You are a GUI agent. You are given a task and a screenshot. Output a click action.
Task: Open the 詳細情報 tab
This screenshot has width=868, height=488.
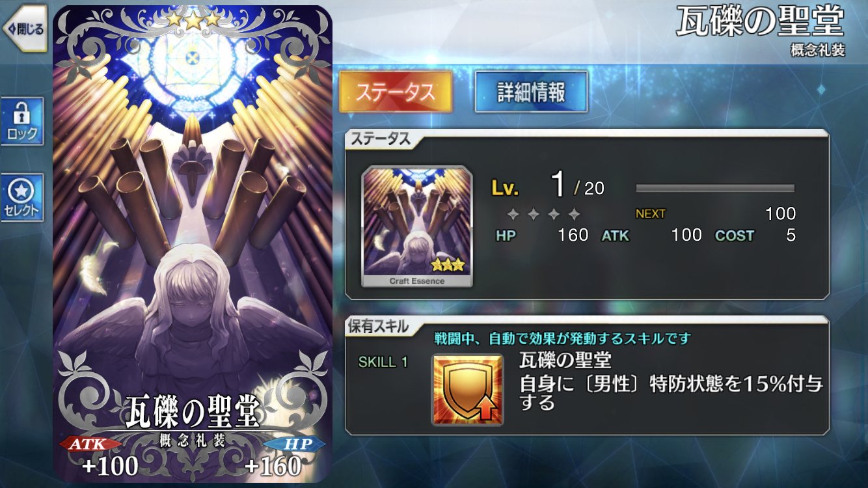[531, 92]
